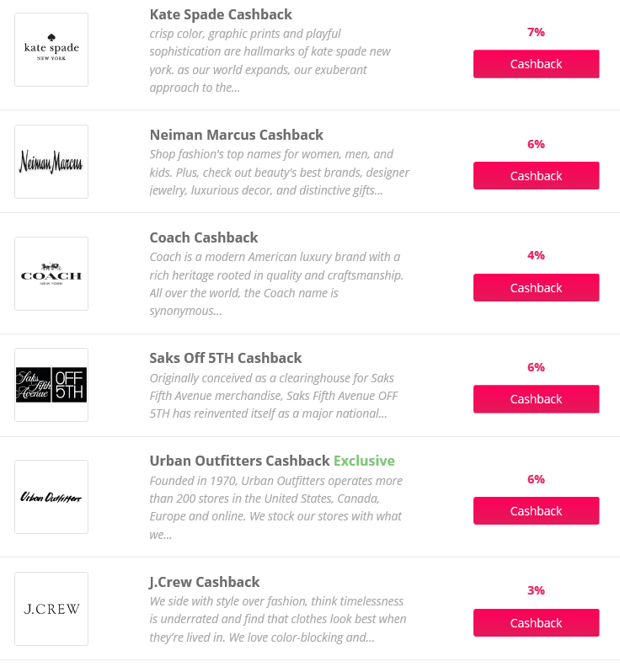
Task: Select the J.Crew logo thumbnail
Action: click(x=51, y=609)
